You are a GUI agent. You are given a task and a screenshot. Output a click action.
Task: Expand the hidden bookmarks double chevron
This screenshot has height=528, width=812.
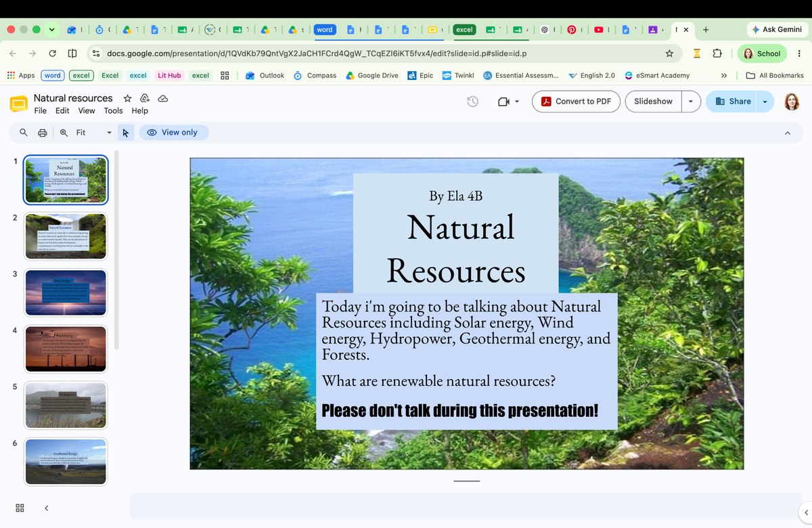tap(724, 75)
